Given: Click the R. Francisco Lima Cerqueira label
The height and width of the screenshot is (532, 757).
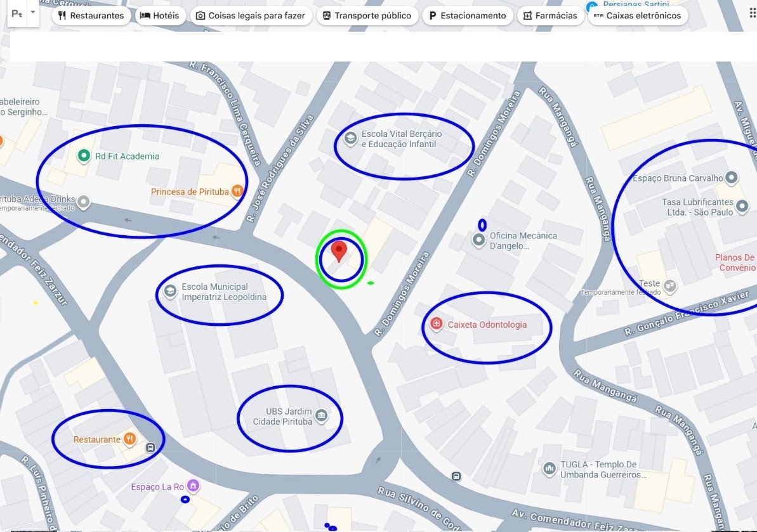Looking at the screenshot, I should tap(225, 114).
